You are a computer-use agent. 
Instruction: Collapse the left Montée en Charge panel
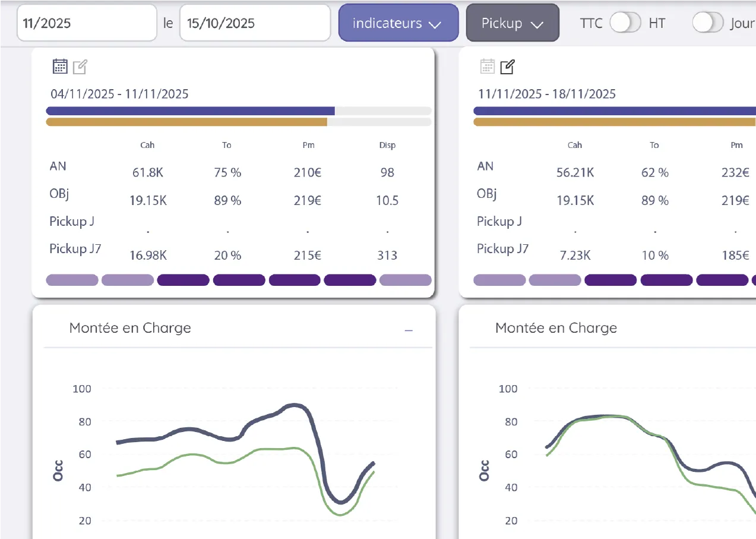click(409, 330)
